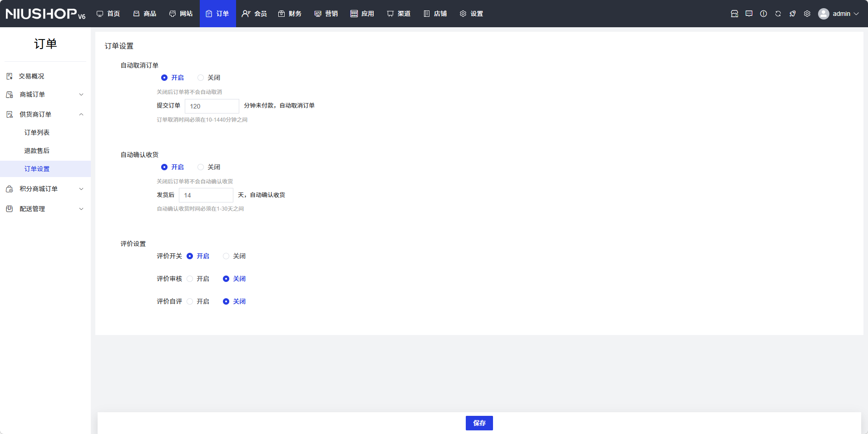Expand the 配送管理 sidebar group
This screenshot has width=868, height=434.
(45, 209)
